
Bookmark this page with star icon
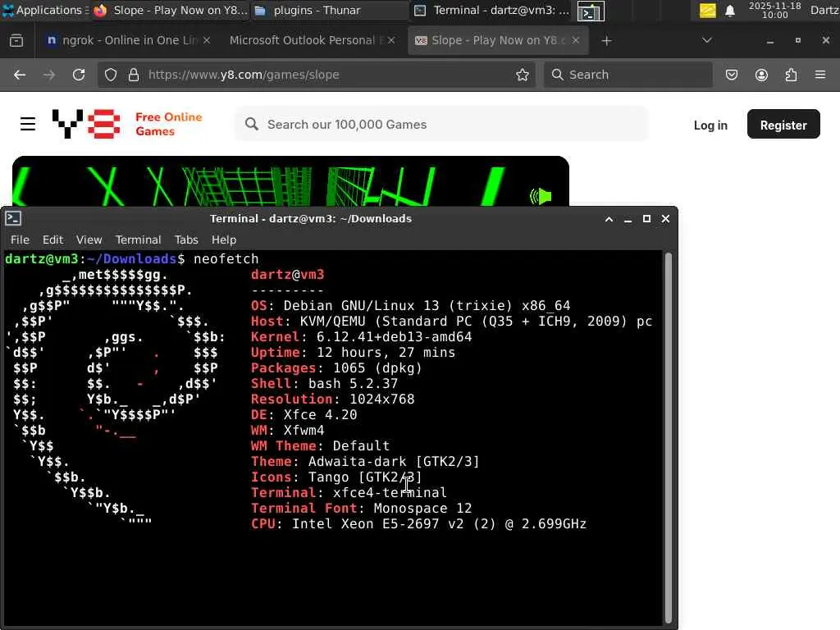[x=523, y=75]
